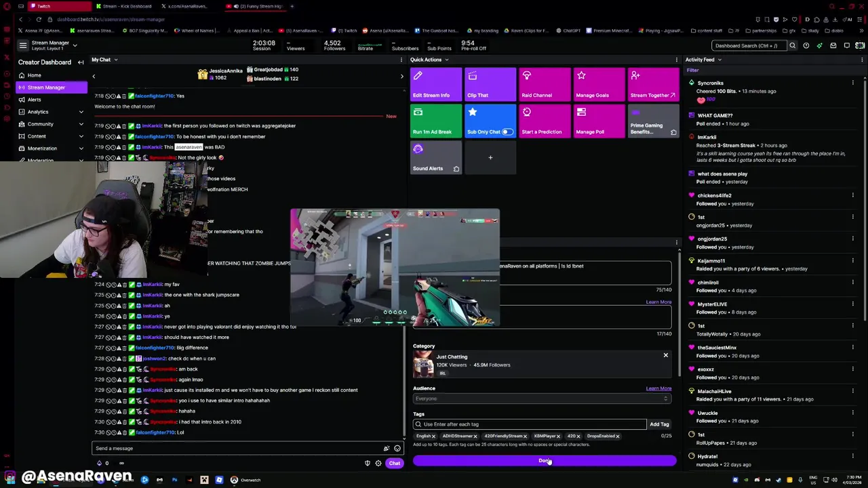Click the Add Tag button

659,424
